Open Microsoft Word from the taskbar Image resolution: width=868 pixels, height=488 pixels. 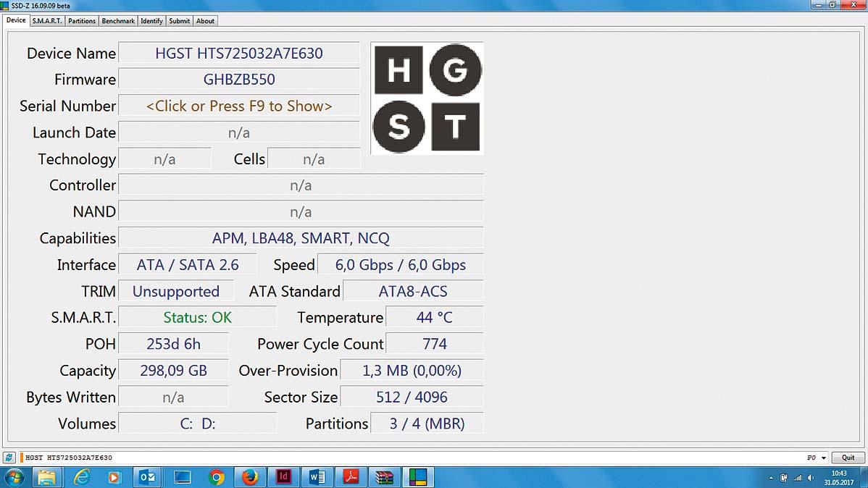click(x=317, y=477)
